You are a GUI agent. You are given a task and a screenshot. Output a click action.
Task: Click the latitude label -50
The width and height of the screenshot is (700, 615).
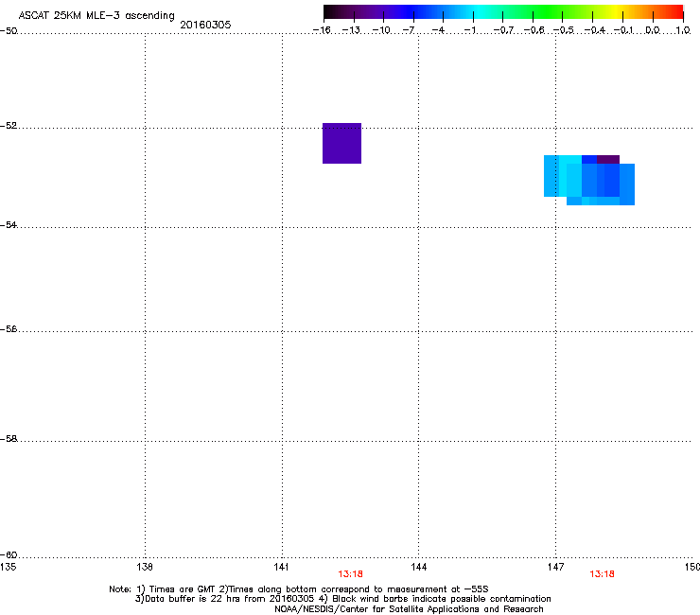[x=9, y=31]
